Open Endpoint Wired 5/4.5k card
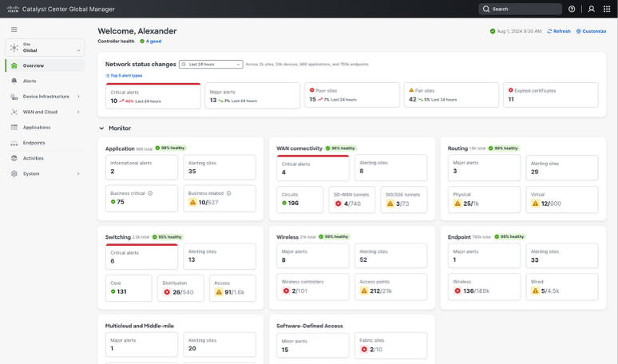The image size is (618, 364). click(x=562, y=287)
